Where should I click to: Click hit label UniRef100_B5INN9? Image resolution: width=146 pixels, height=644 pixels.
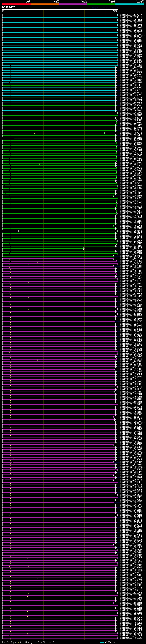click(131, 180)
